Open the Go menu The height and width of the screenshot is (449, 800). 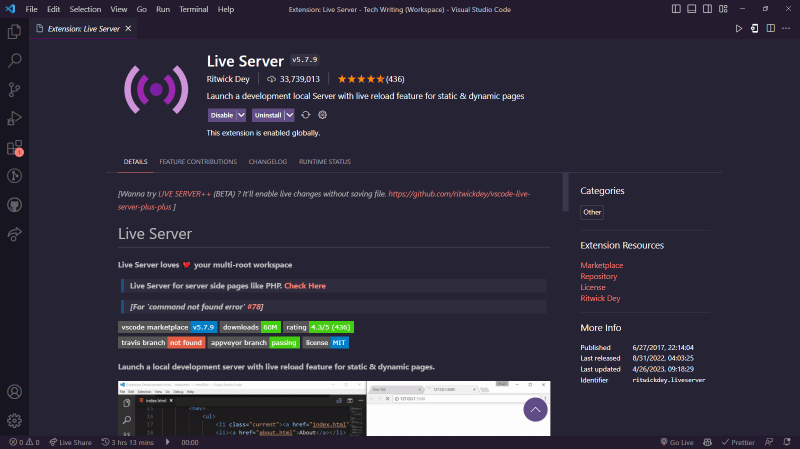click(141, 9)
